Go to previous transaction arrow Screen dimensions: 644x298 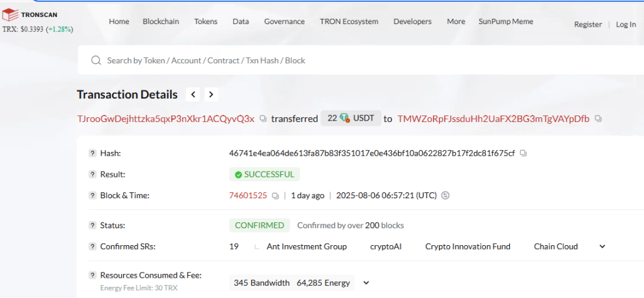click(193, 95)
